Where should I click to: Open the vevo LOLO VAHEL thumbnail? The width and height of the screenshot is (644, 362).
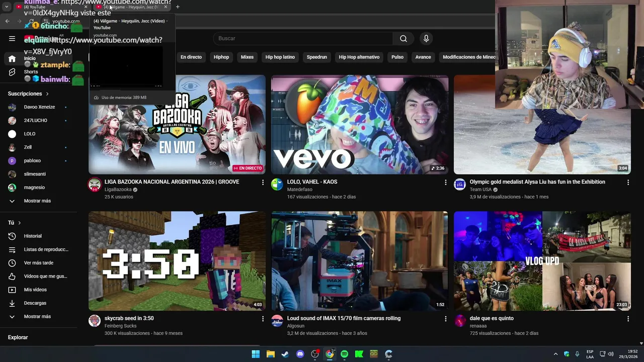click(360, 125)
